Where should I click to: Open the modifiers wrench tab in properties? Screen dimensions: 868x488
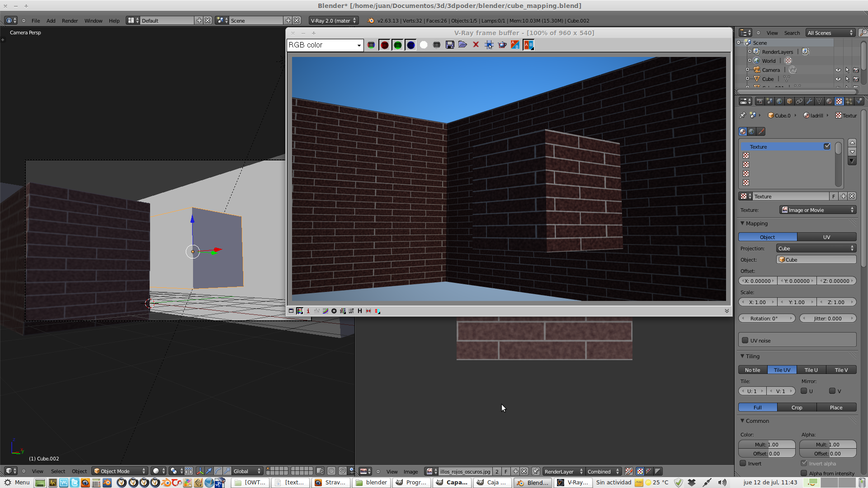coord(809,101)
